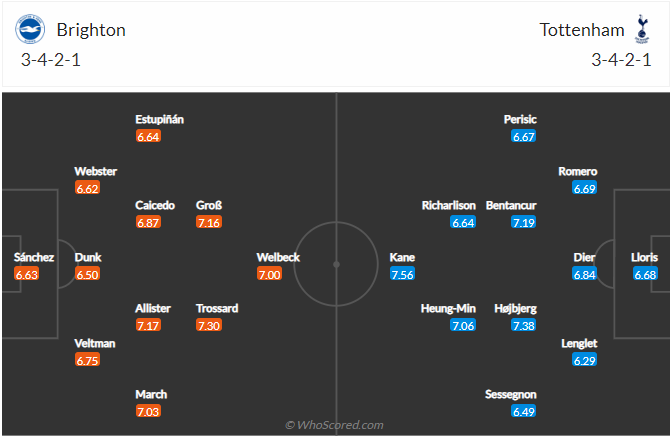
Task: Click the Tottenham club crest icon
Action: (x=642, y=29)
